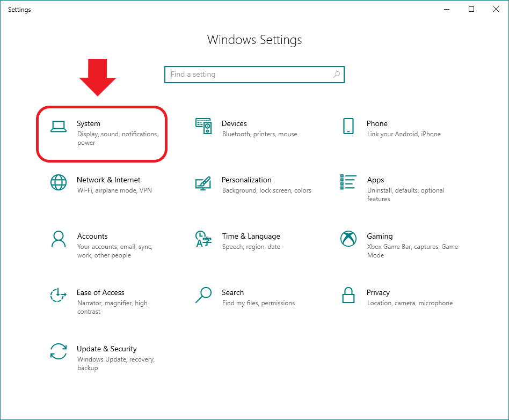Click the Phone icon

348,126
